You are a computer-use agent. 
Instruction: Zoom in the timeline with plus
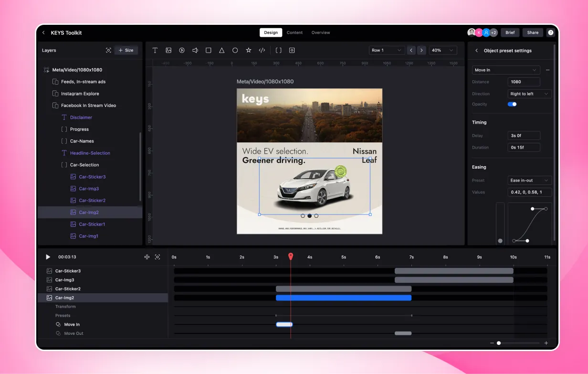(546, 343)
